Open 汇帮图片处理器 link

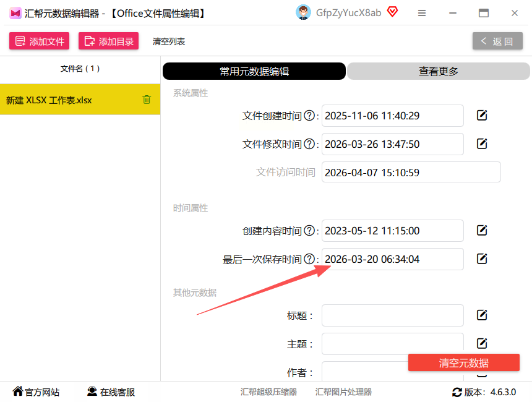pyautogui.click(x=343, y=392)
